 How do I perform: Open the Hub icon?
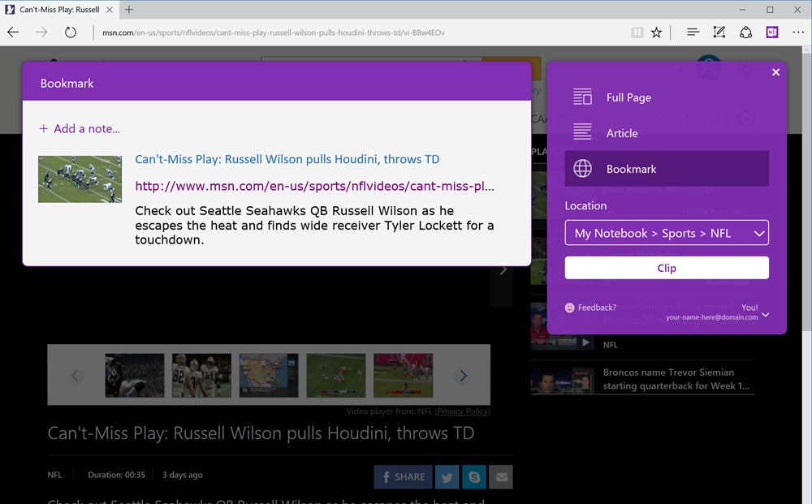[x=693, y=32]
